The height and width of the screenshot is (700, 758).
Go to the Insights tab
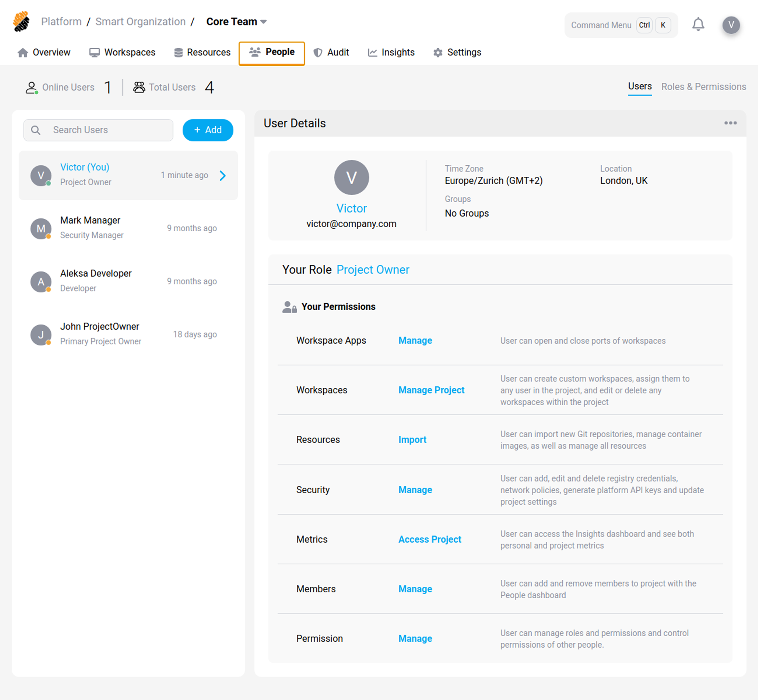(391, 52)
